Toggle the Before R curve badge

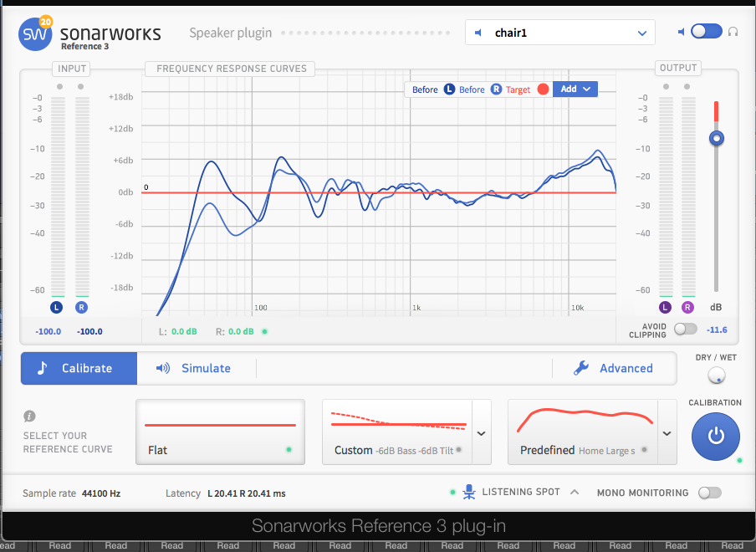tap(496, 89)
